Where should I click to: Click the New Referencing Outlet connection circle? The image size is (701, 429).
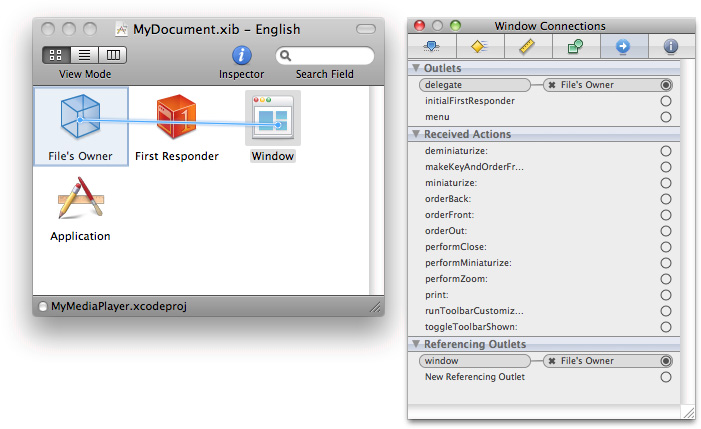pyautogui.click(x=666, y=377)
